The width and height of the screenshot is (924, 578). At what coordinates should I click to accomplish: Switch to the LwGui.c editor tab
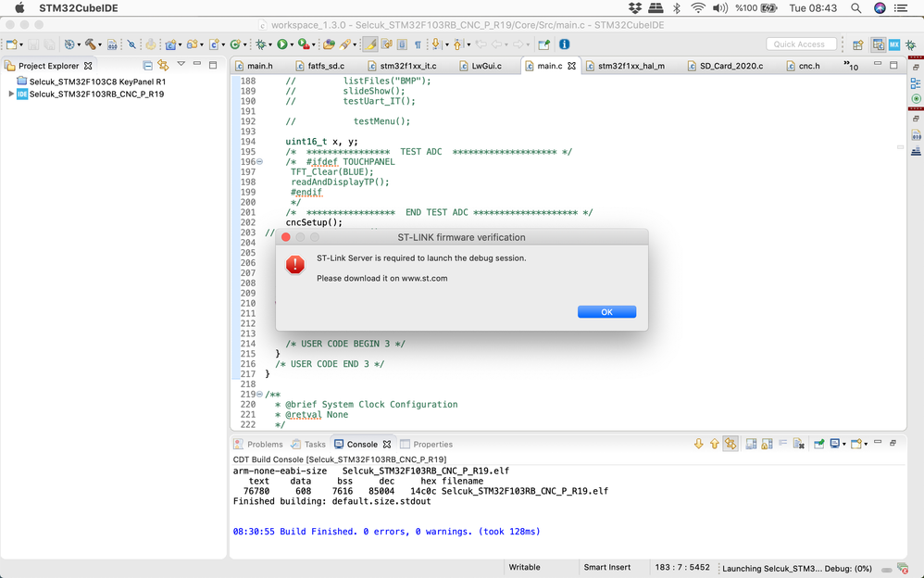tap(481, 66)
